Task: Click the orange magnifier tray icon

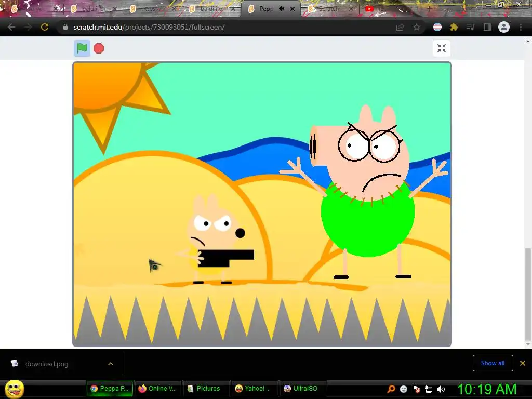Action: pyautogui.click(x=391, y=389)
